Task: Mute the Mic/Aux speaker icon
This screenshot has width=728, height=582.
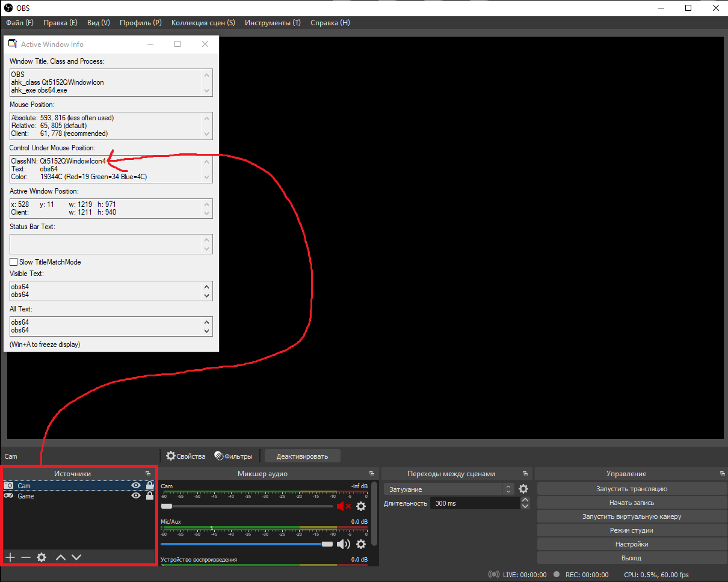Action: coord(343,544)
